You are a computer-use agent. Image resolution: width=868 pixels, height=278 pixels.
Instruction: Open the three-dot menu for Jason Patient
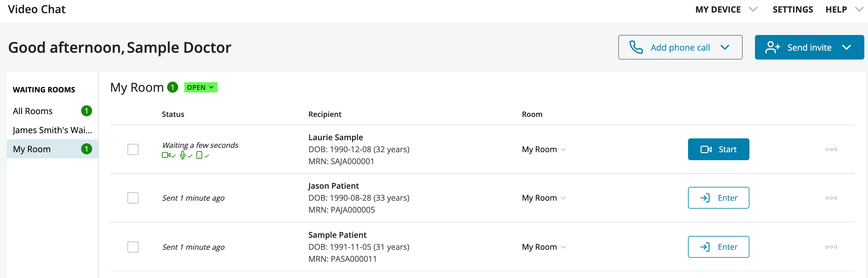tap(831, 198)
